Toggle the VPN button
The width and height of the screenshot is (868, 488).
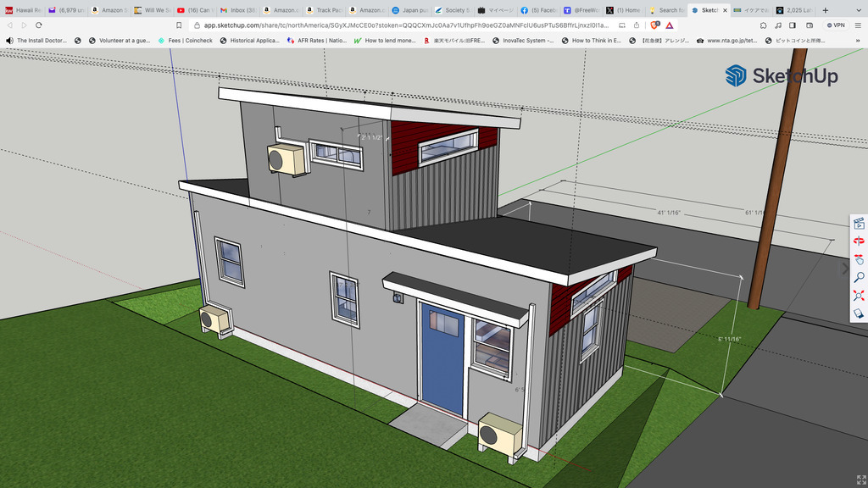835,25
